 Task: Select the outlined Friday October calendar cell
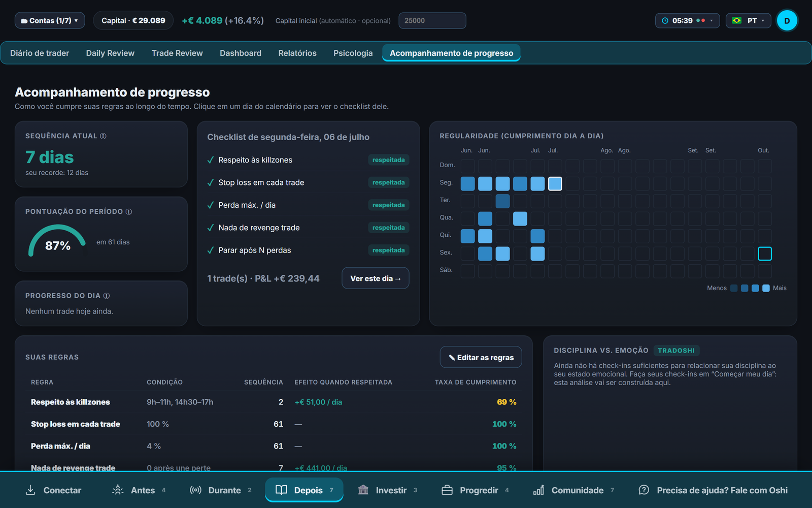point(765,253)
